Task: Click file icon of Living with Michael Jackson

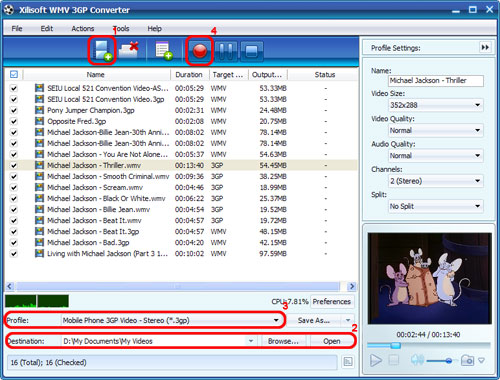Action: [39, 253]
